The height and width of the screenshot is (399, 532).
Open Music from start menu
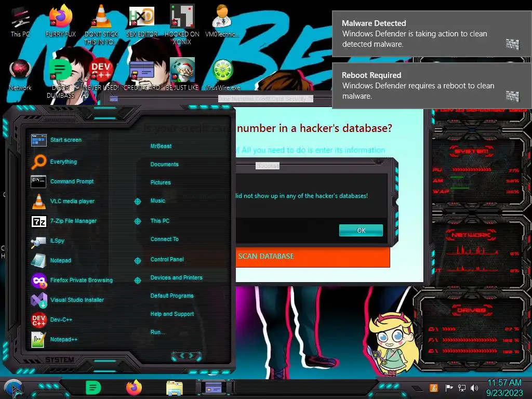pyautogui.click(x=158, y=201)
